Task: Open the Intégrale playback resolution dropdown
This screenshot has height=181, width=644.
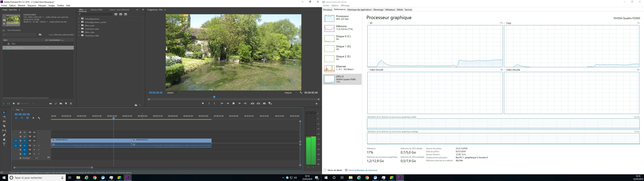Action: click(x=290, y=93)
